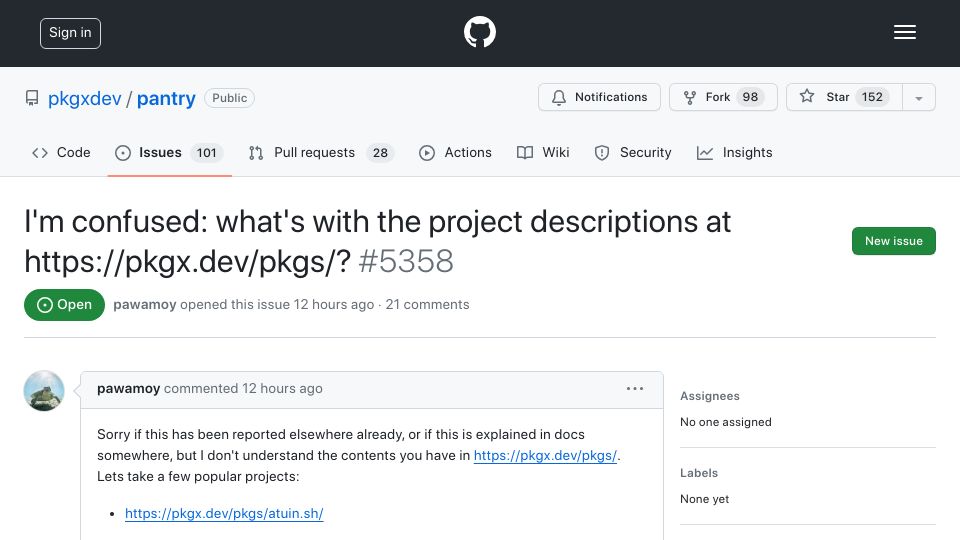Open the pkgxdev owner link
The height and width of the screenshot is (540, 960).
click(x=84, y=98)
